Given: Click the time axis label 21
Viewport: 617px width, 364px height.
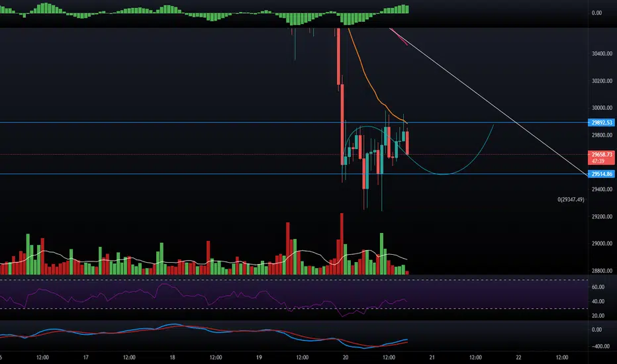Looking at the screenshot, I should pyautogui.click(x=432, y=357).
